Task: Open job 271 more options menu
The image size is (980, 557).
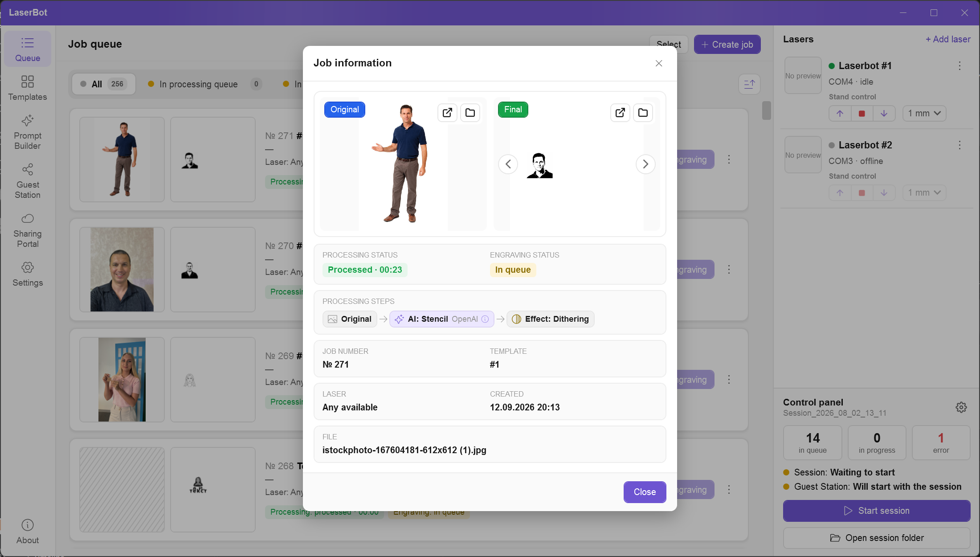Action: click(x=729, y=160)
